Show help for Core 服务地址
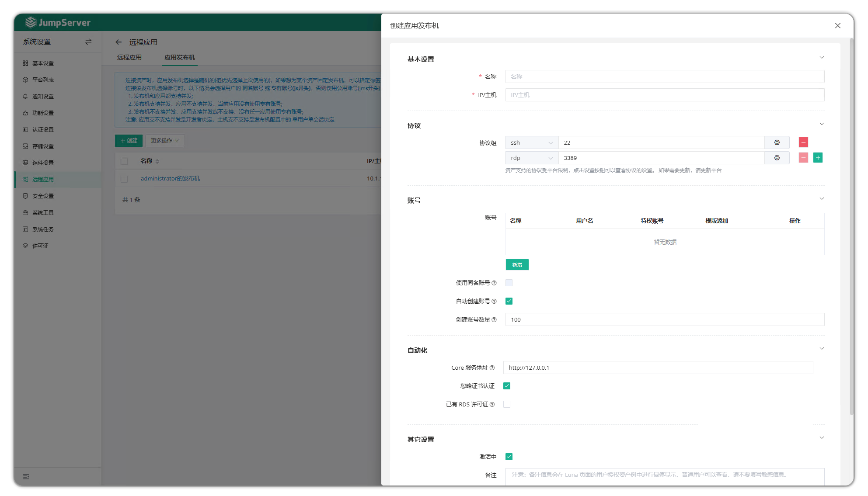Image resolution: width=868 pixels, height=496 pixels. 492,368
